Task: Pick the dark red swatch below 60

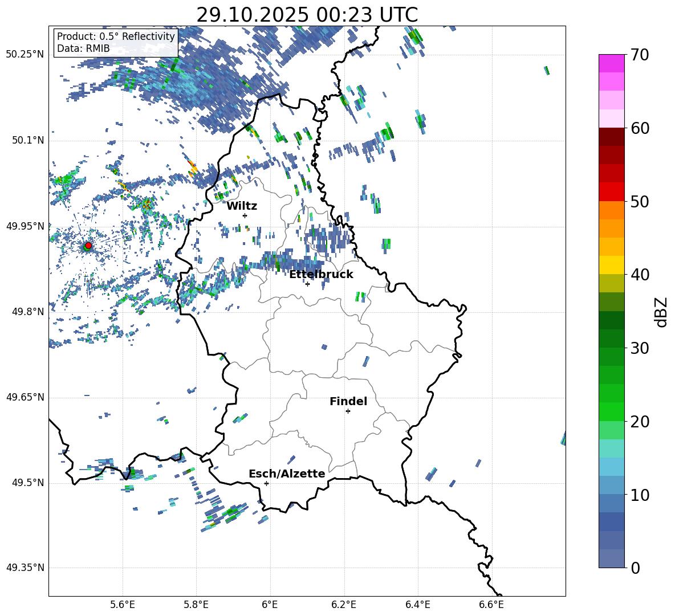Action: pyautogui.click(x=612, y=137)
